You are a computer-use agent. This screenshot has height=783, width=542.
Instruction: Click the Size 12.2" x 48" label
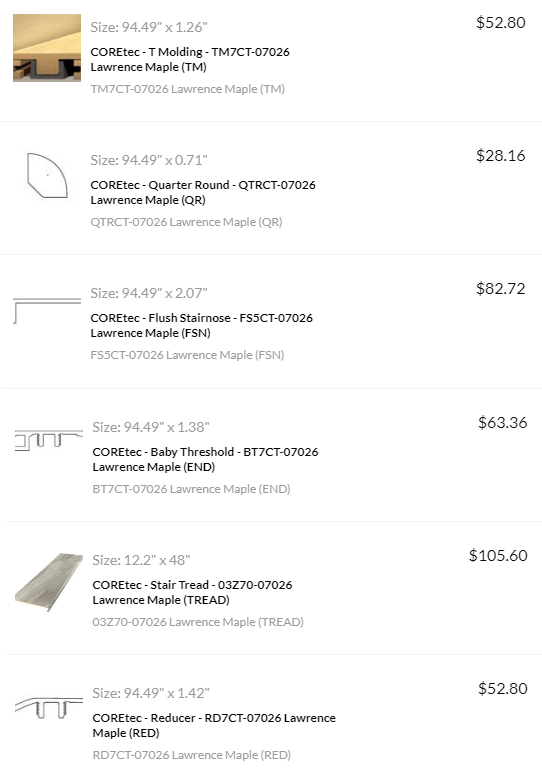tap(141, 560)
